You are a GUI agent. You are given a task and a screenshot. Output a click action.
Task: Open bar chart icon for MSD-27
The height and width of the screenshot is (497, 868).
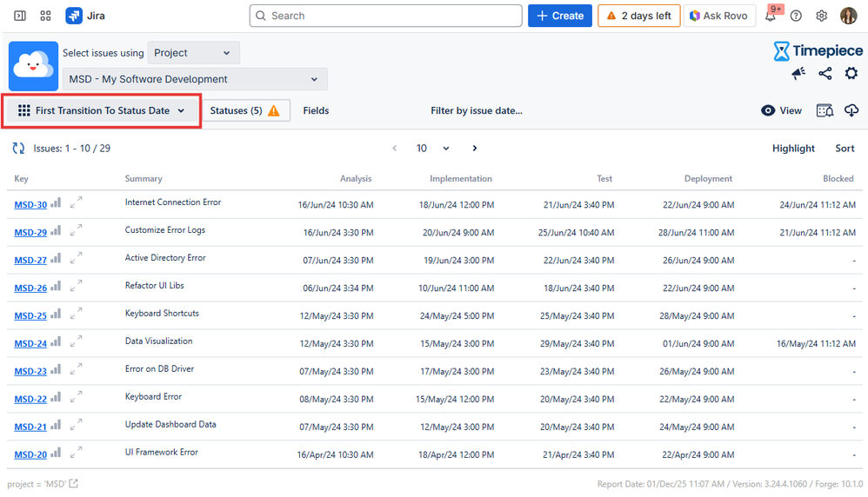click(56, 259)
